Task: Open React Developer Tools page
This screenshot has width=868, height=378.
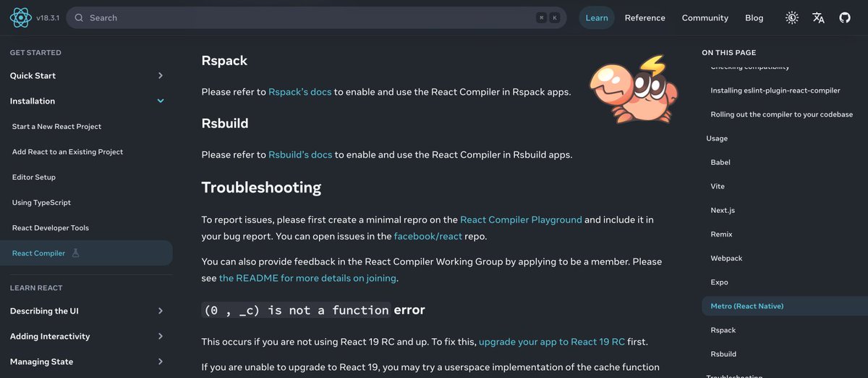Action: coord(51,227)
